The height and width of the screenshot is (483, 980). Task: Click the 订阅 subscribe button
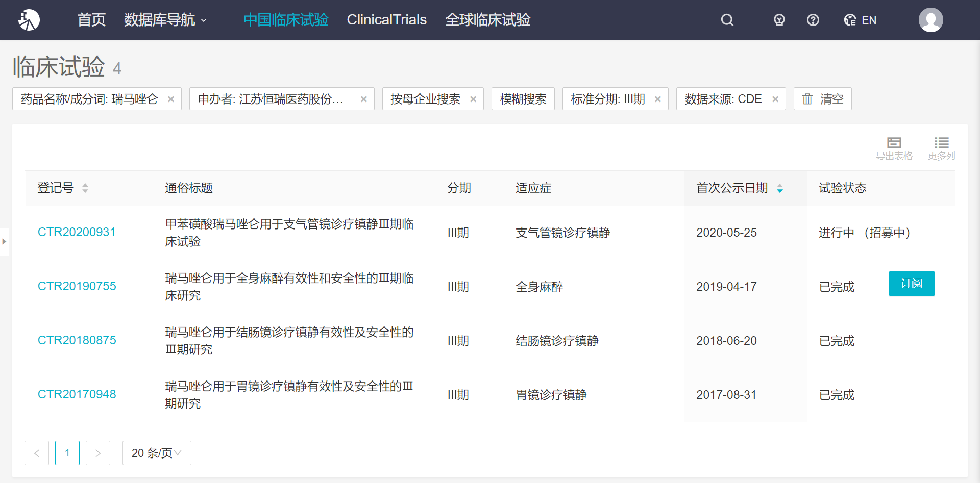(x=912, y=284)
